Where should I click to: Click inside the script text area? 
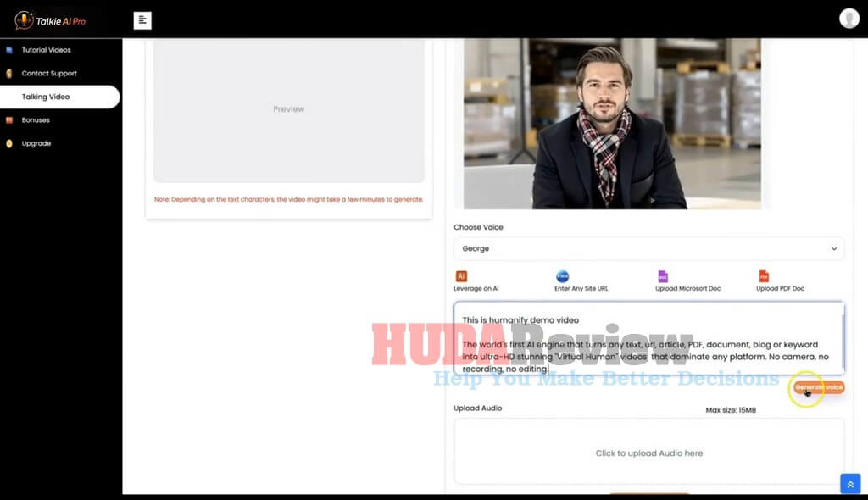coord(648,338)
